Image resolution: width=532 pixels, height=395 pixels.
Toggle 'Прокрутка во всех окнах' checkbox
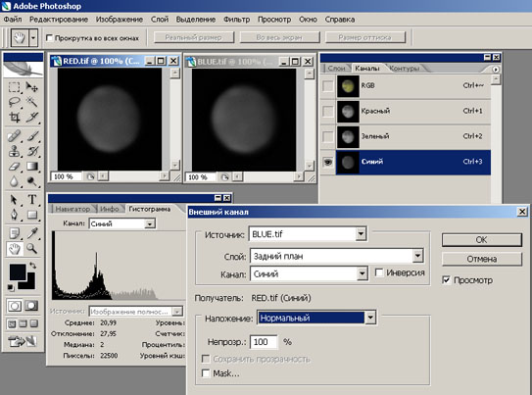coord(50,37)
